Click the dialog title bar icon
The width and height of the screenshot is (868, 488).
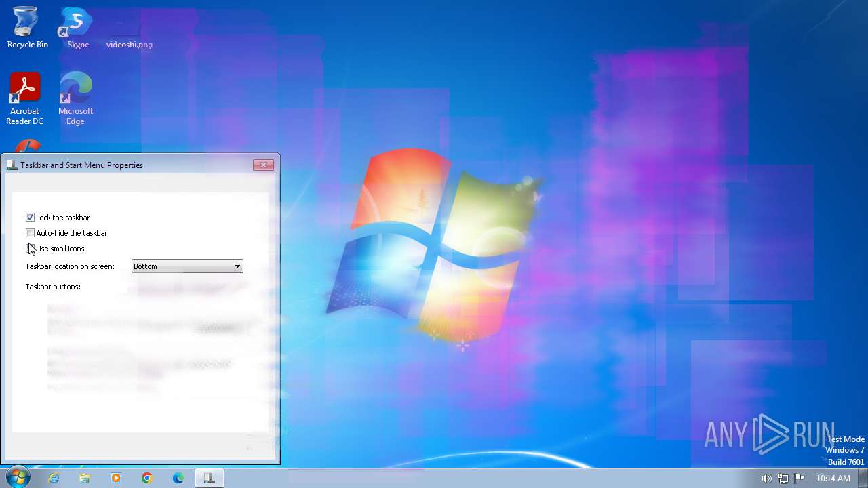pyautogui.click(x=12, y=165)
